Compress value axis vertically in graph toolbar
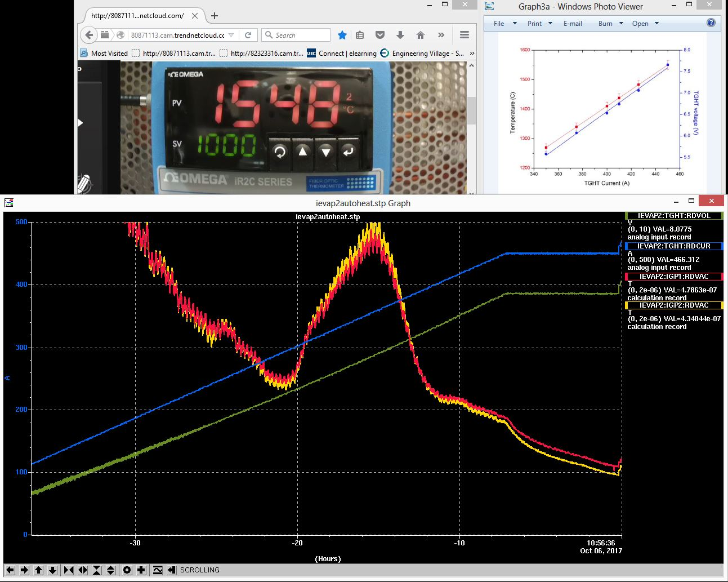Image resolution: width=728 pixels, height=582 pixels. point(97,570)
